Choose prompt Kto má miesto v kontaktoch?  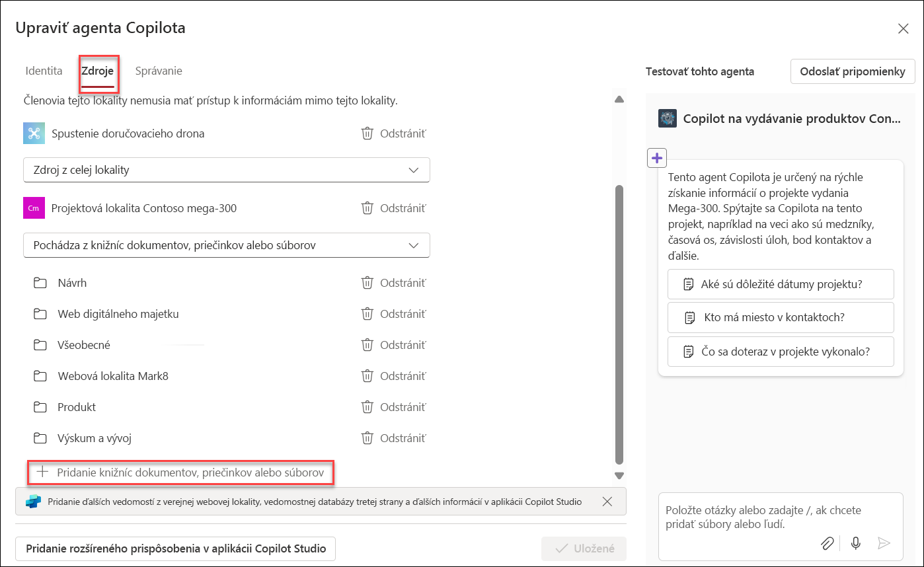click(x=781, y=317)
